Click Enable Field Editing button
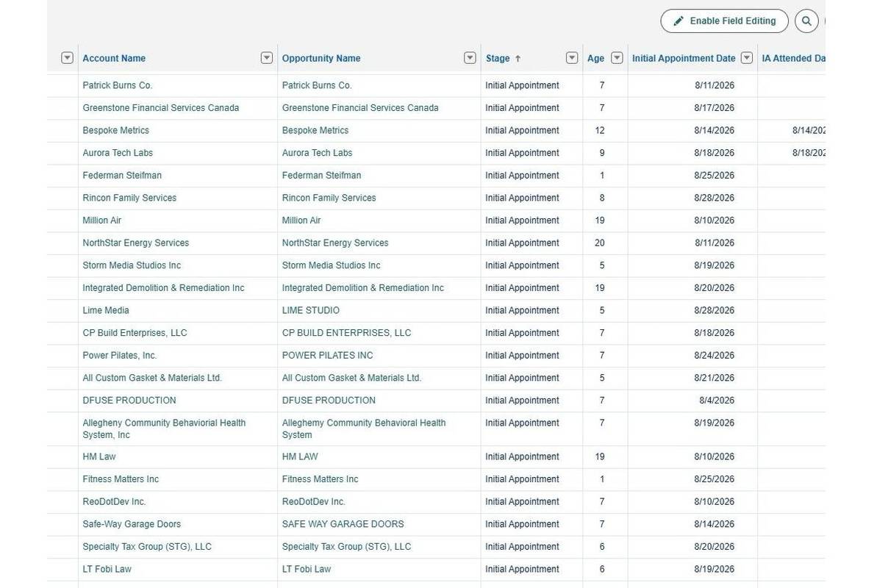This screenshot has height=588, width=877. [724, 21]
